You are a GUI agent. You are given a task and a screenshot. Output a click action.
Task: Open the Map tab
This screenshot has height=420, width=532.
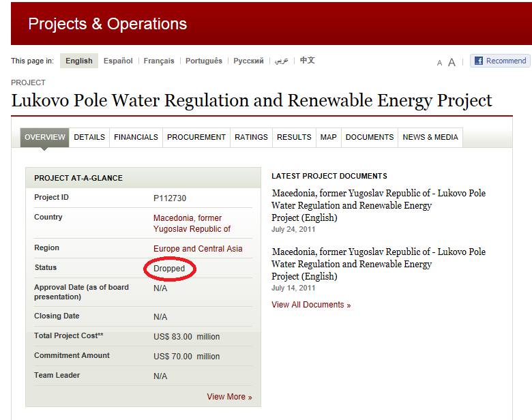(328, 137)
